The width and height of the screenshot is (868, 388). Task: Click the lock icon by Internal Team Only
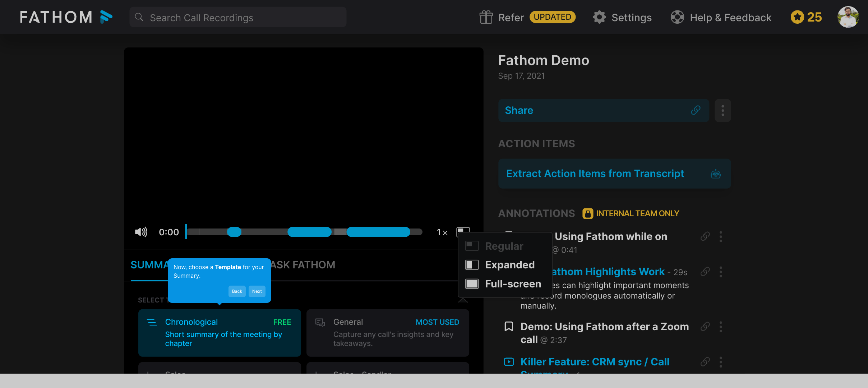(x=588, y=213)
